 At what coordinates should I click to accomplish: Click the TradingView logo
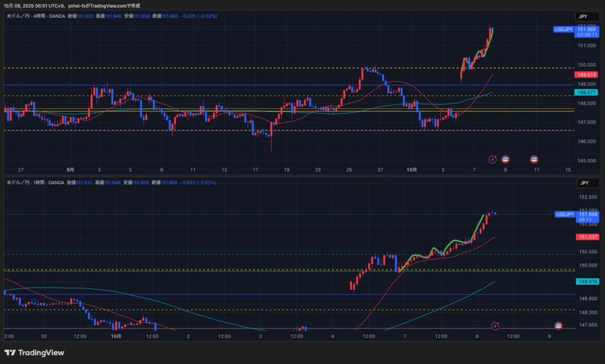click(x=33, y=353)
